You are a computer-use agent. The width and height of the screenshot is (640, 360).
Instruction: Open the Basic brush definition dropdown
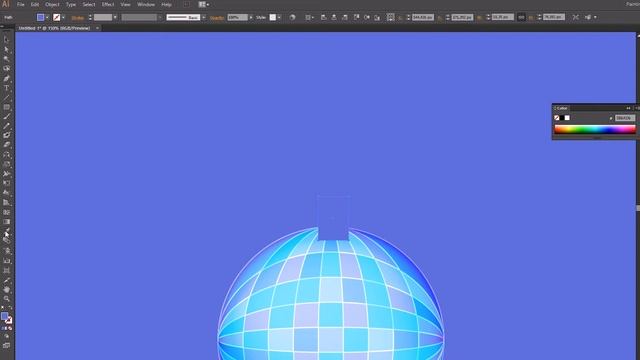[x=203, y=17]
